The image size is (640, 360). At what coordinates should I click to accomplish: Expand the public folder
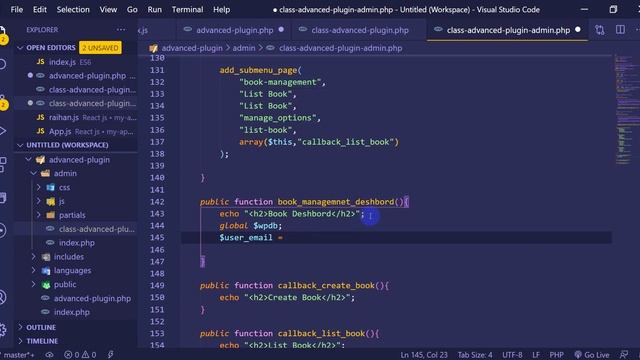point(33,284)
